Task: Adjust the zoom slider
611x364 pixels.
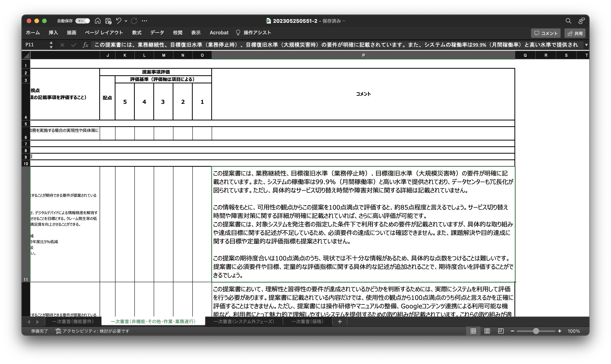Action: point(536,331)
